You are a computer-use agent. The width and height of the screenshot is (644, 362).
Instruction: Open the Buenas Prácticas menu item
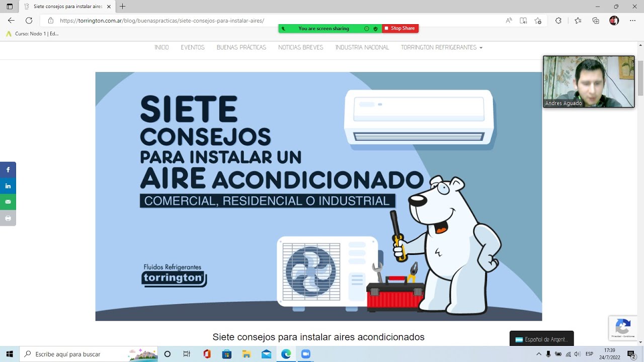241,47
